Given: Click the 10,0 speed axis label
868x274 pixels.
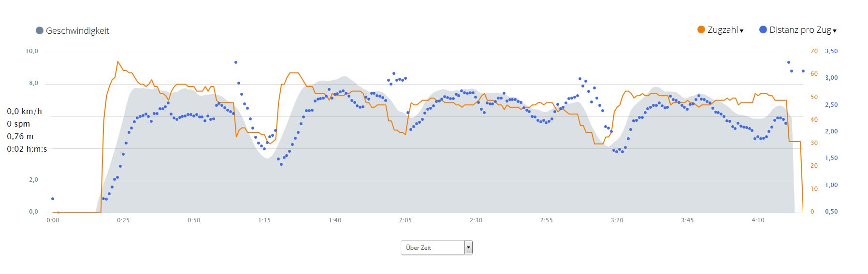Looking at the screenshot, I should click(x=32, y=51).
